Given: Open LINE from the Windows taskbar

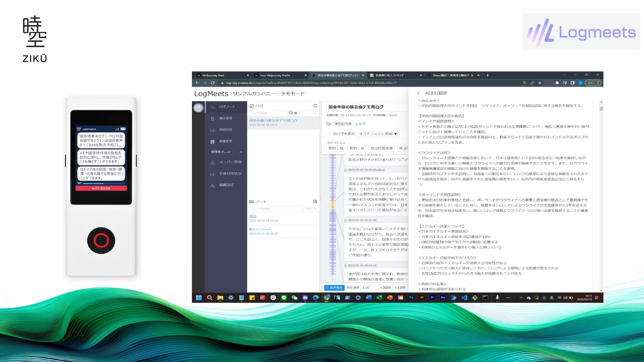Looking at the screenshot, I should [284, 298].
